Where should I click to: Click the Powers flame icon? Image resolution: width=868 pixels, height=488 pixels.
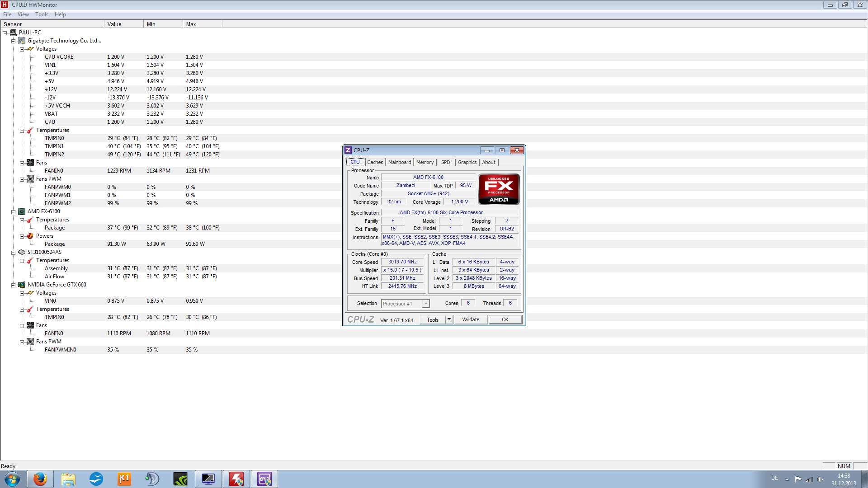coord(30,236)
